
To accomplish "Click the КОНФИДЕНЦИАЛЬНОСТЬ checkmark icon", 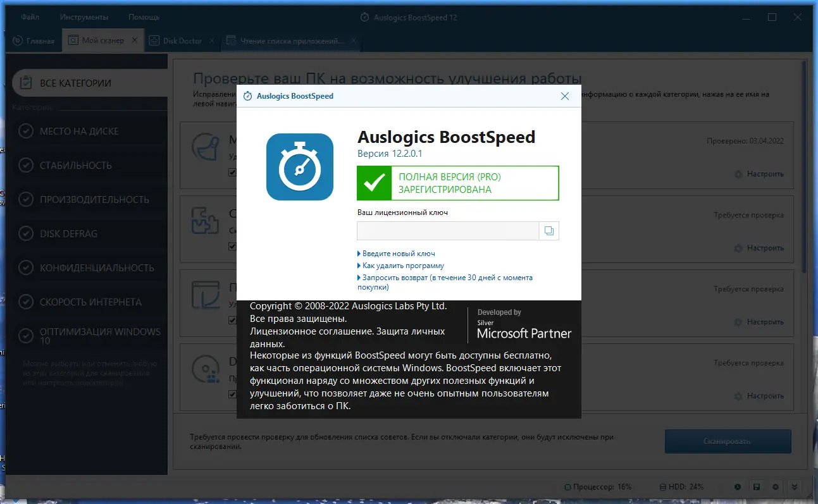I will coord(25,267).
